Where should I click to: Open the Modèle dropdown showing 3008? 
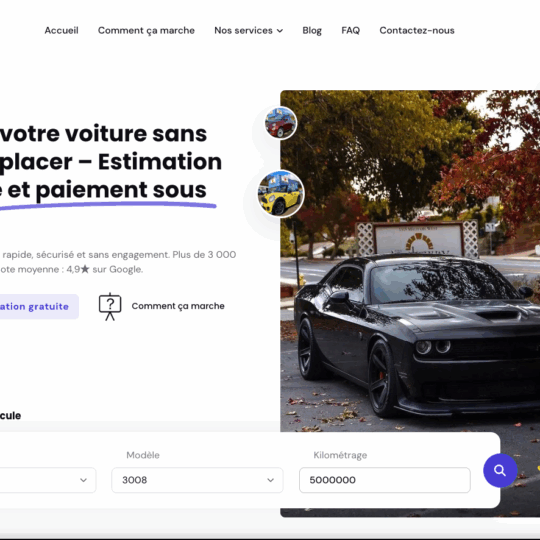197,480
